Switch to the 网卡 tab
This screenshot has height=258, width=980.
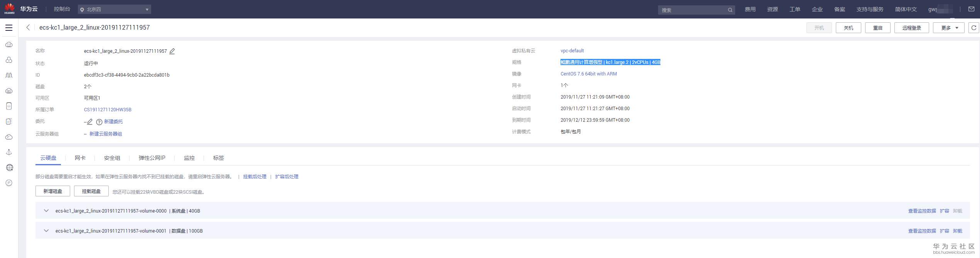click(x=80, y=158)
